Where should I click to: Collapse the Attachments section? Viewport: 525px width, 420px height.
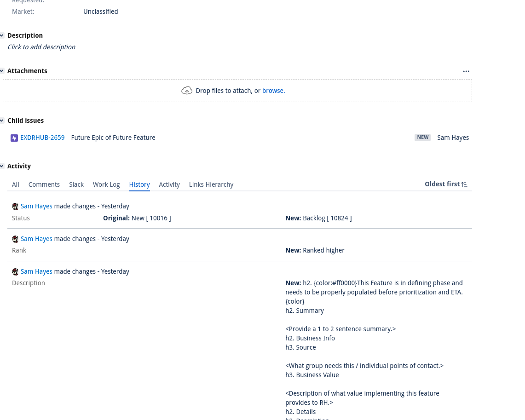(2, 71)
